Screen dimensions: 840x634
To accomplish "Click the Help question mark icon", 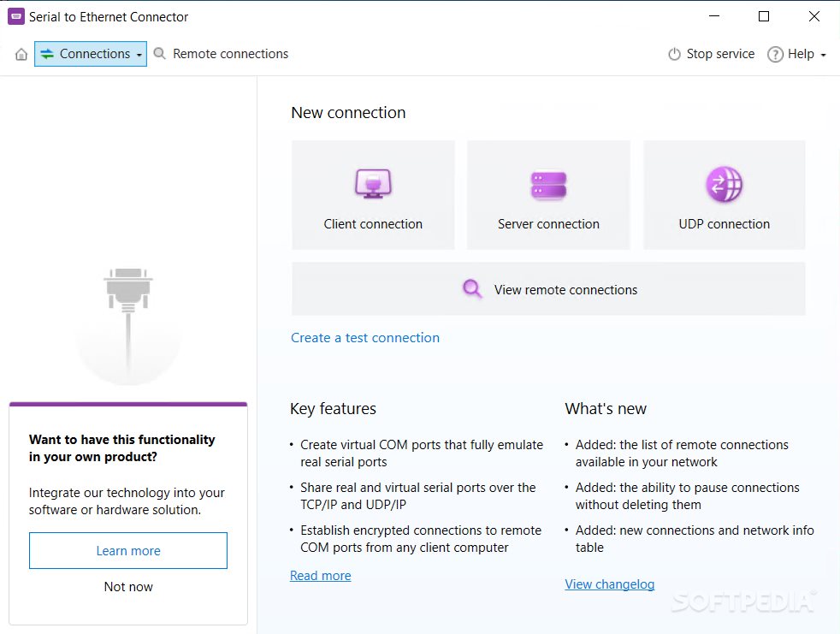I will (775, 54).
